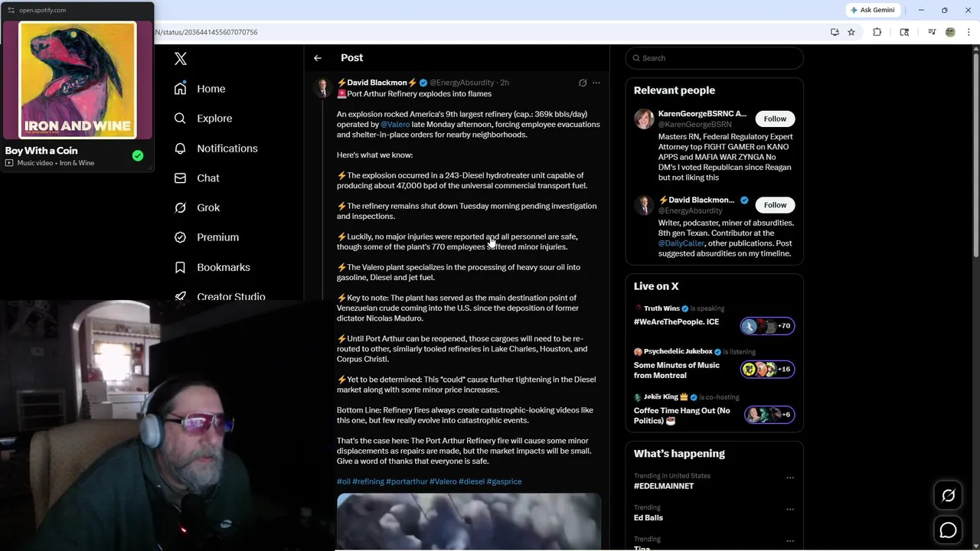This screenshot has height=551, width=980.
Task: Open the post's three-dot more menu
Action: [x=596, y=83]
